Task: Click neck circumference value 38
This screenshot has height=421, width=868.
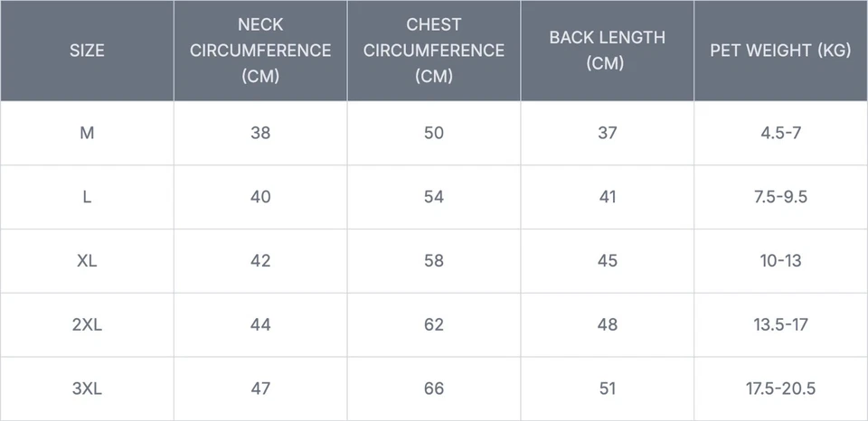Action: click(260, 133)
